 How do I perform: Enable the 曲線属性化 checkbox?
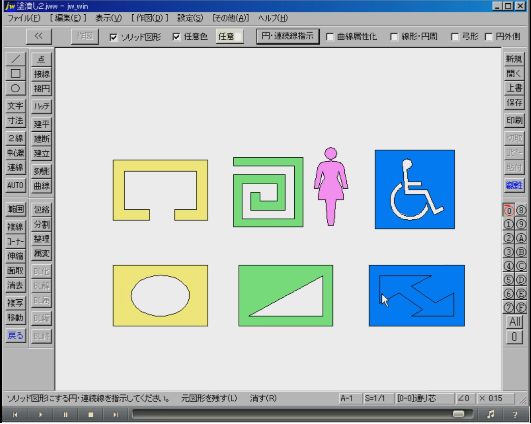(330, 37)
